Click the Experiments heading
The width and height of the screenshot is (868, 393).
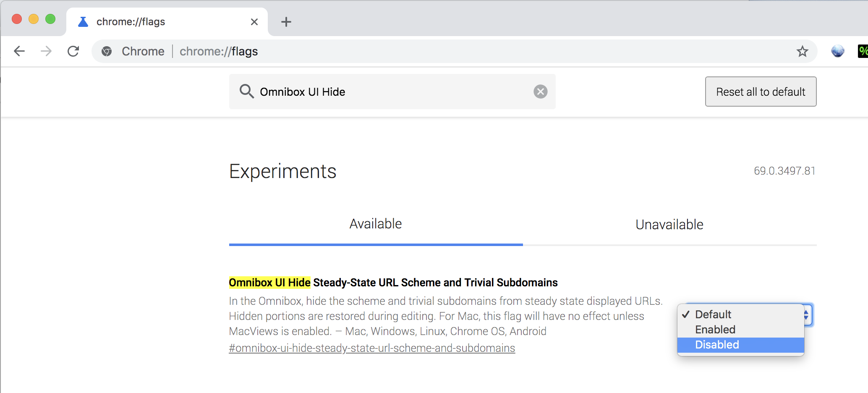(x=282, y=171)
